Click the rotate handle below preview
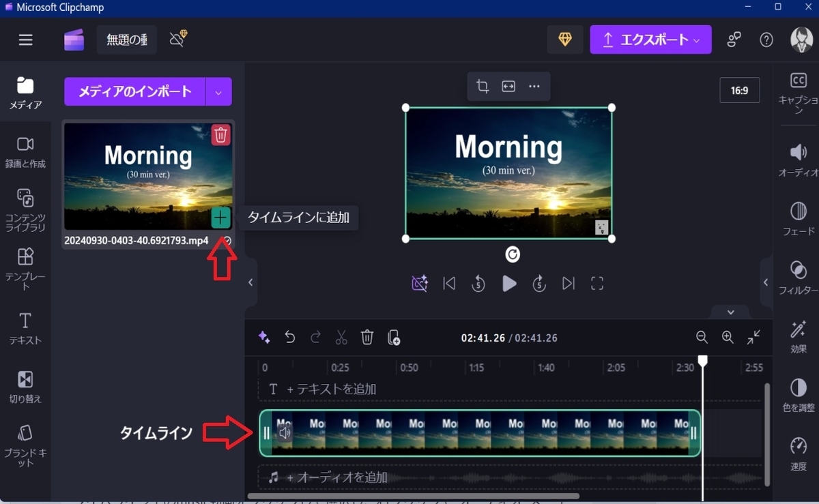Screen dimensions: 819x504 tap(513, 254)
